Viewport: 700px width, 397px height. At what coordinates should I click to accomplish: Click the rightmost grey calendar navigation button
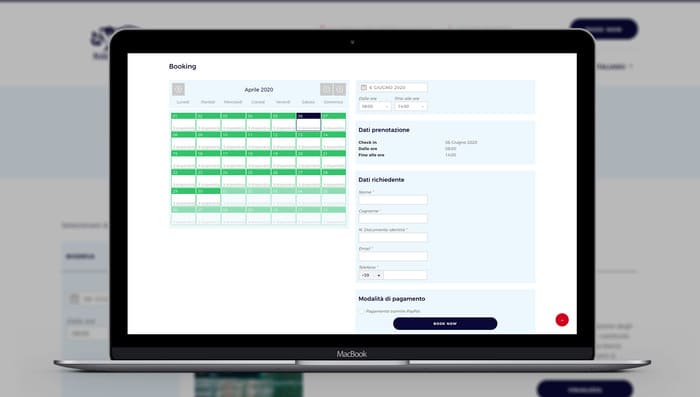click(x=340, y=89)
